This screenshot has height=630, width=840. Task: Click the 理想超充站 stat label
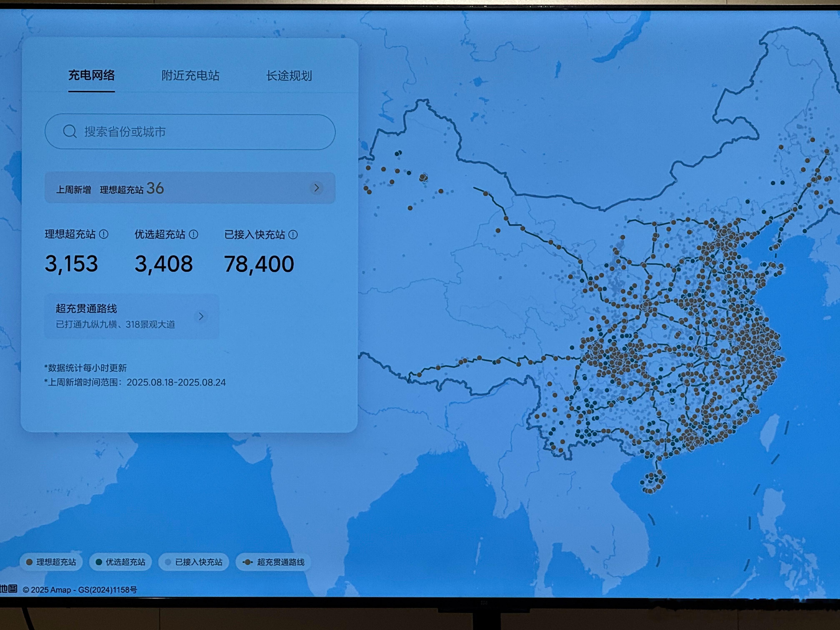point(70,234)
